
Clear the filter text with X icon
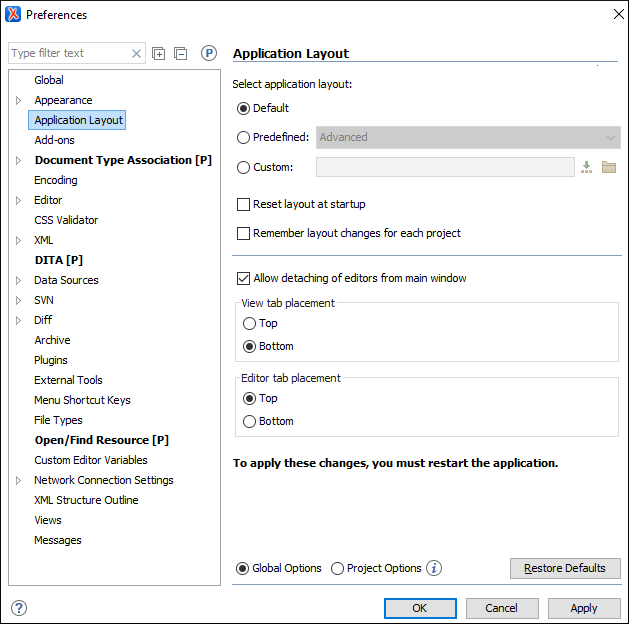(137, 53)
